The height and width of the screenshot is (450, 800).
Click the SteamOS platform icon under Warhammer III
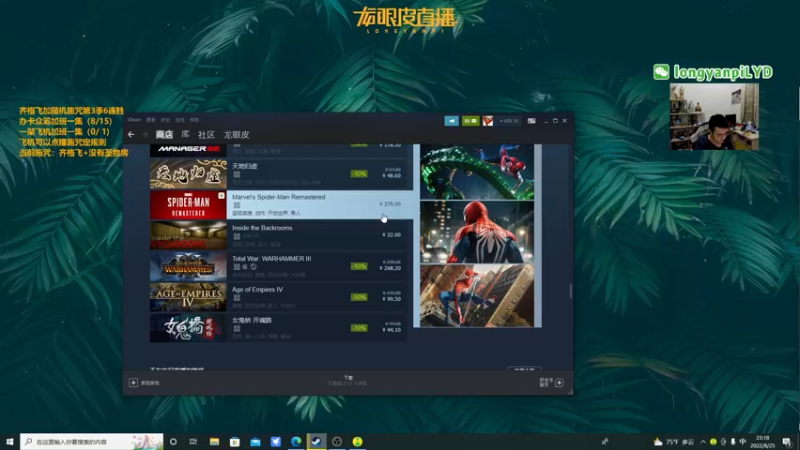[x=253, y=267]
